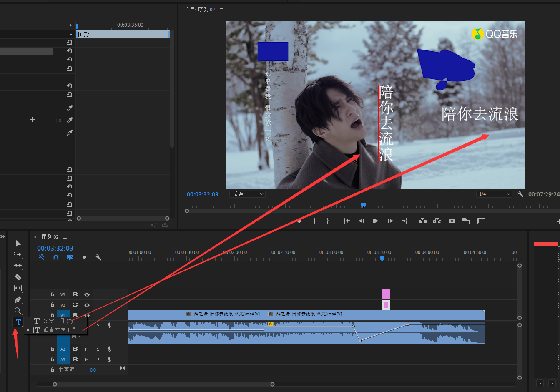Toggle the A3 track target button
Screen dimensions: 560x392
click(x=63, y=359)
